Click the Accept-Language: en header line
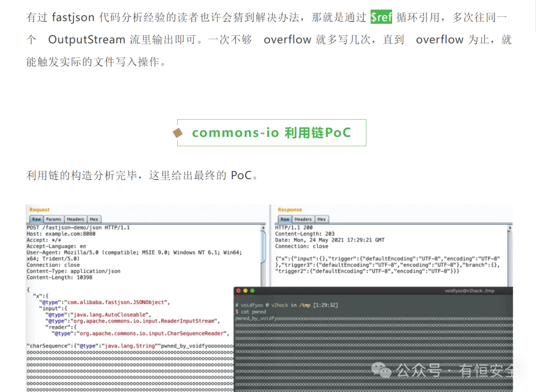 coord(57,247)
